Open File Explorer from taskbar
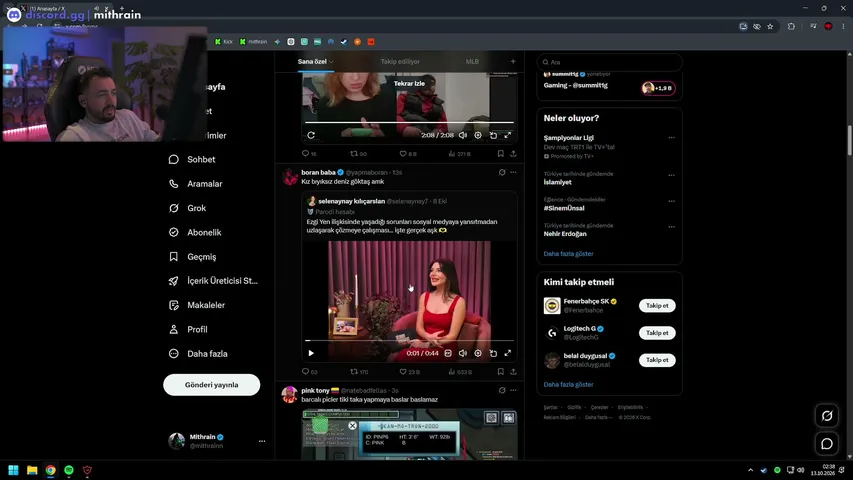The image size is (853, 480). (32, 470)
